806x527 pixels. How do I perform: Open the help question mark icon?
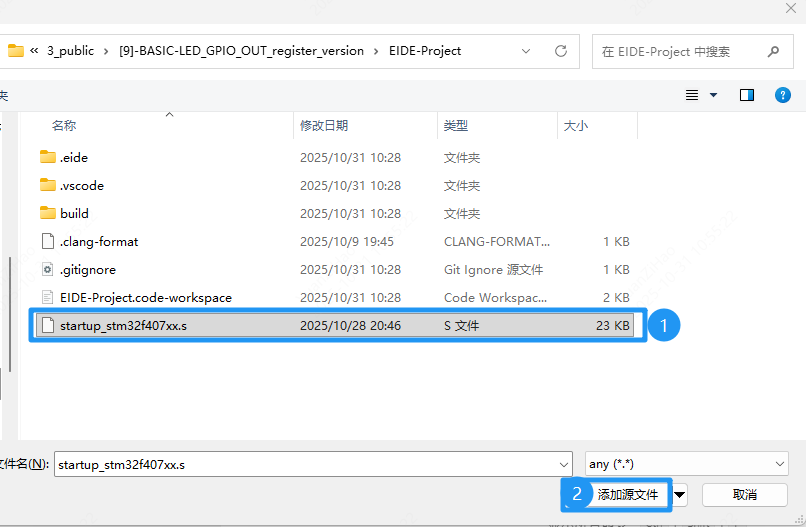782,95
